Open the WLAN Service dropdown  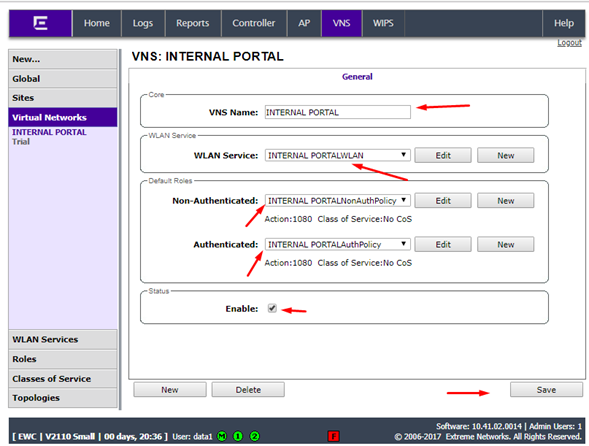click(337, 156)
